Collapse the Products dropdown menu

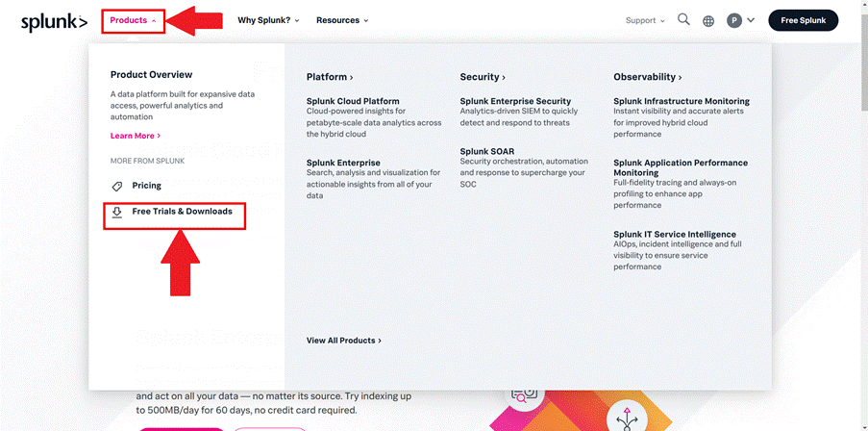(x=133, y=20)
